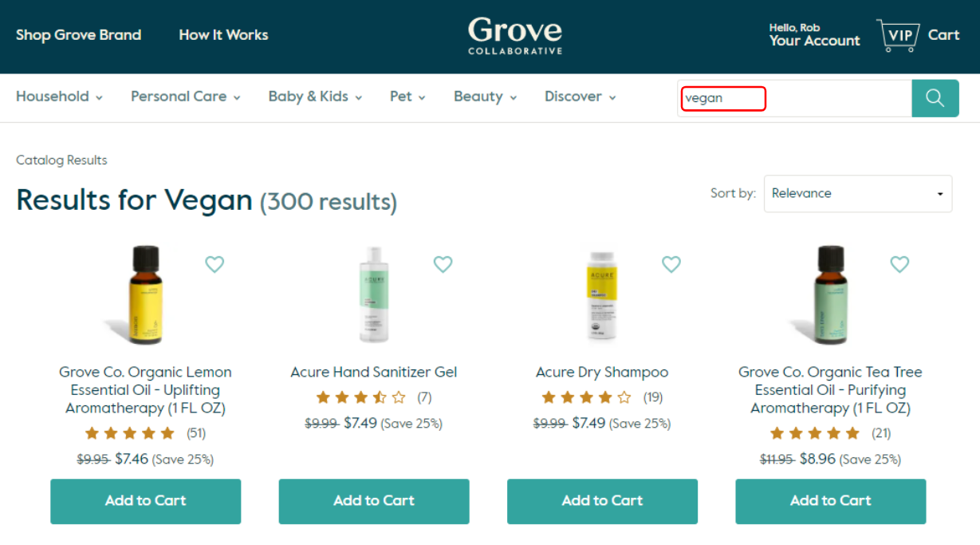Open the Sort by Relevance dropdown
980x545 pixels.
point(858,194)
